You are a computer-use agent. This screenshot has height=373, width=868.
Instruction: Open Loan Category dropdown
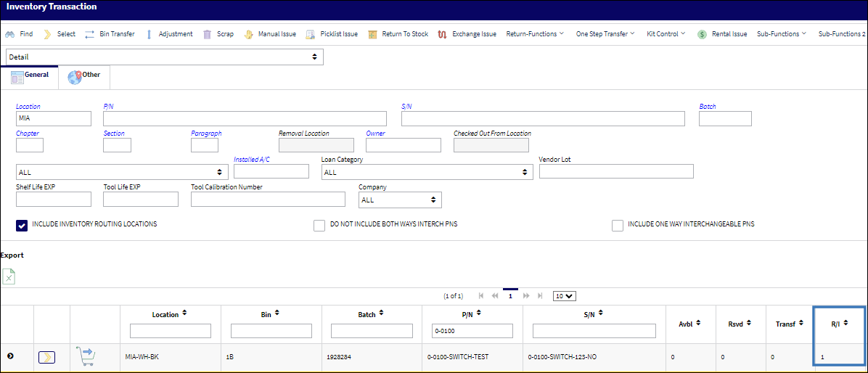[x=427, y=172]
